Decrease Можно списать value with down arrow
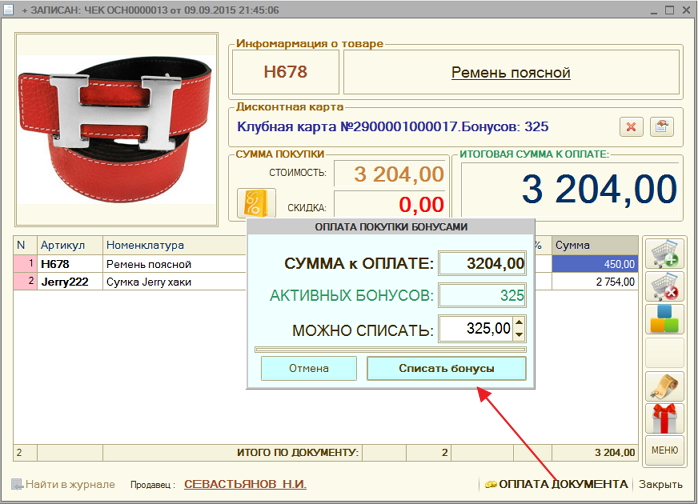698x504 pixels. click(x=519, y=334)
